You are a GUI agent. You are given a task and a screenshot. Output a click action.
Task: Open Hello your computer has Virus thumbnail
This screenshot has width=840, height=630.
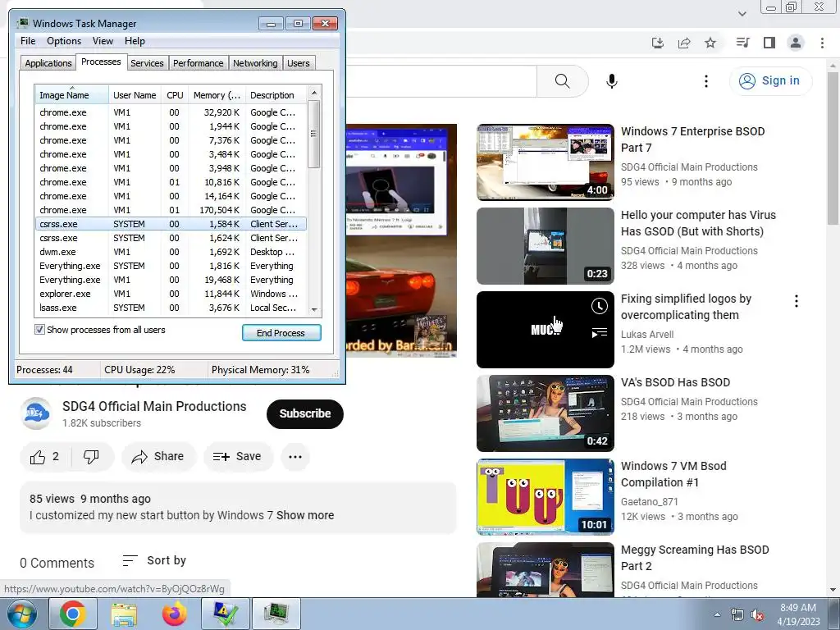(546, 246)
